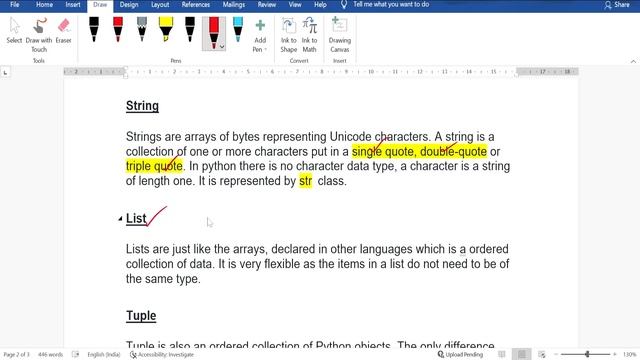The image size is (640, 360).
Task: Switch to the Layout tab
Action: pyautogui.click(x=160, y=5)
